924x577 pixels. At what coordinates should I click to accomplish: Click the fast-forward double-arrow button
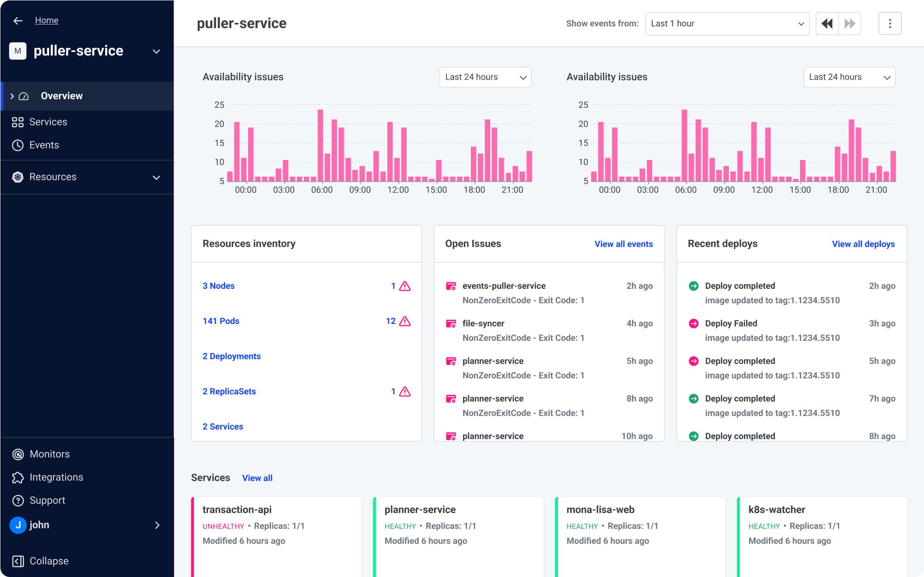(849, 24)
